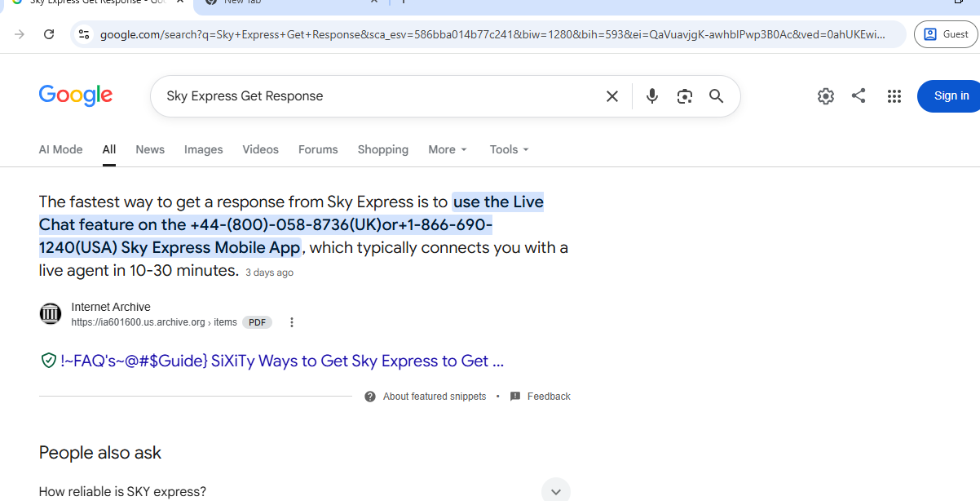Image resolution: width=980 pixels, height=501 pixels.
Task: Click the Google logo
Action: point(76,95)
